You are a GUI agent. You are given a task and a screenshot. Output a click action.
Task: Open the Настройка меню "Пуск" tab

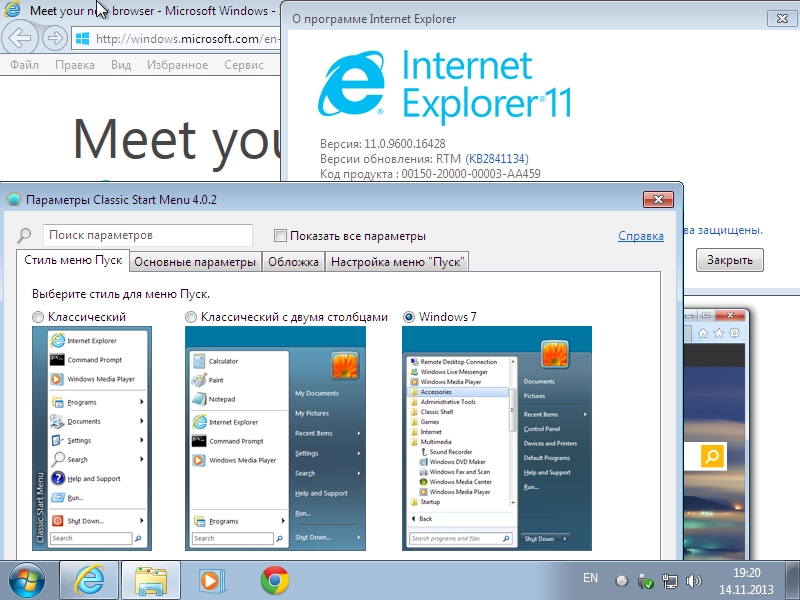point(397,262)
